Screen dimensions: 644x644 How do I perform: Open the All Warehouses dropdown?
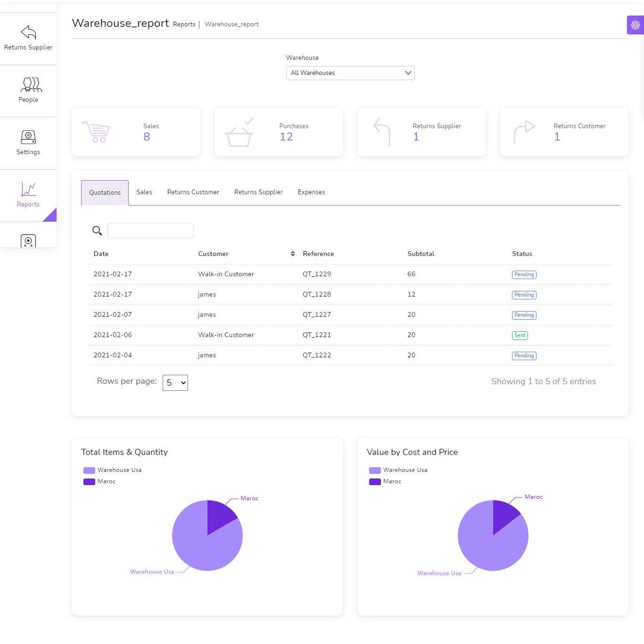tap(350, 73)
